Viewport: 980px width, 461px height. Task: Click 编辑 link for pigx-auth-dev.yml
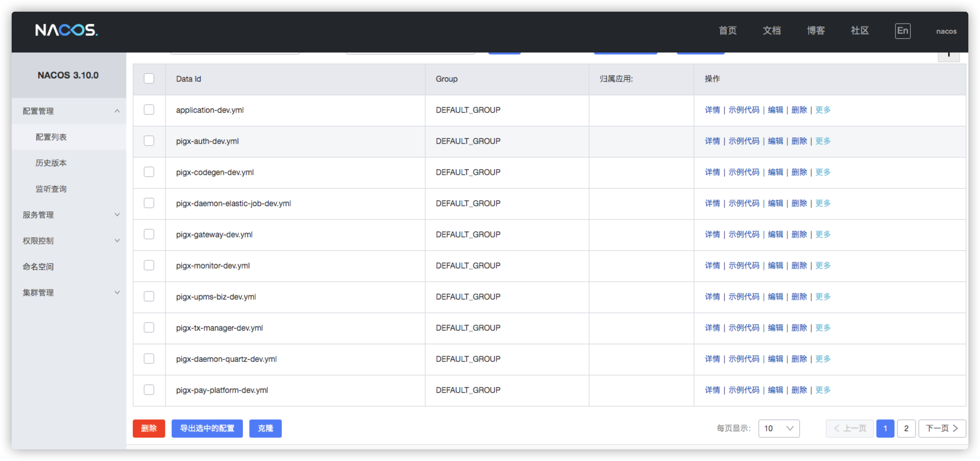coord(775,141)
